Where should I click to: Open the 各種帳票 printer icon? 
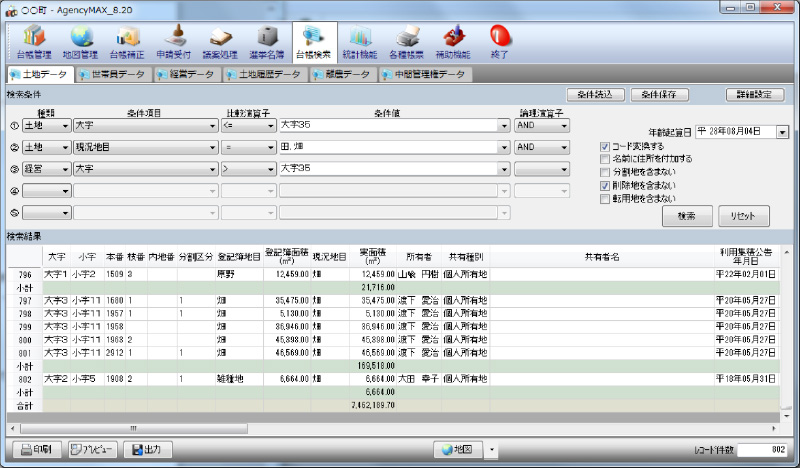coord(406,41)
